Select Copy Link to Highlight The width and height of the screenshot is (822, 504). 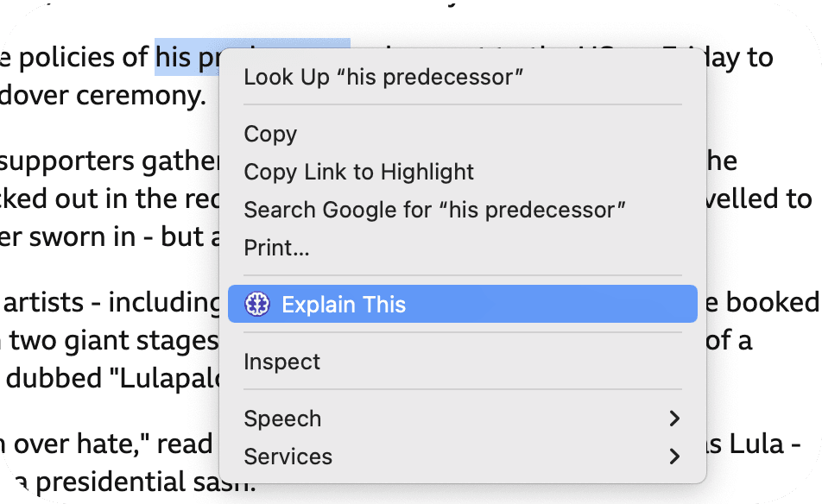pyautogui.click(x=358, y=172)
